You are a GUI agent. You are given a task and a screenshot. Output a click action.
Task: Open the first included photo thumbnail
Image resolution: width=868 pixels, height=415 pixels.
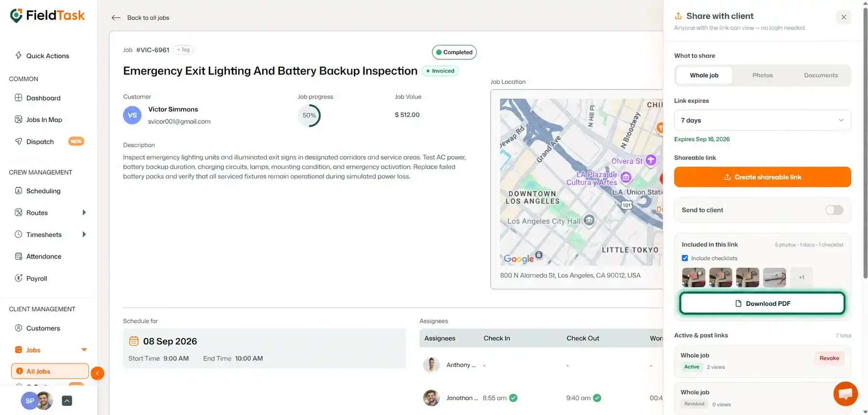(x=693, y=277)
